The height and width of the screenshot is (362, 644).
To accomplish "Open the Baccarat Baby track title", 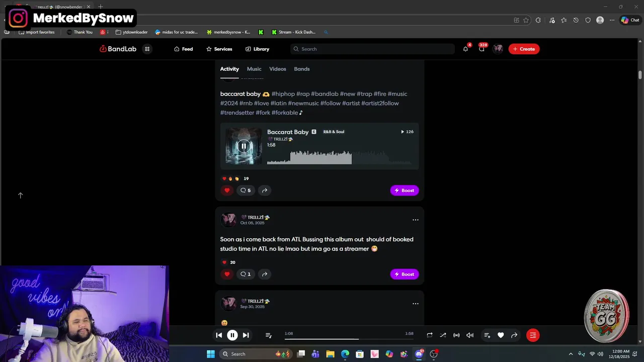I will click(288, 132).
